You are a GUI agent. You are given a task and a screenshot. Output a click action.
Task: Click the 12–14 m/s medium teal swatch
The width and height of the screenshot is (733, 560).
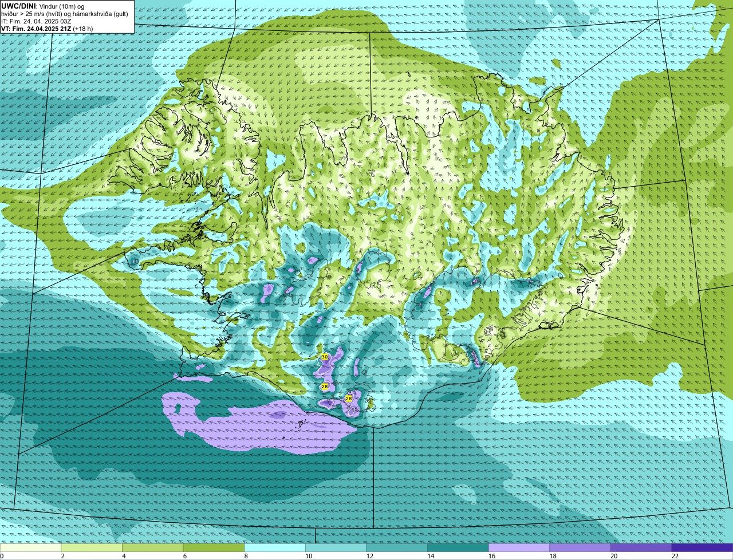(x=397, y=548)
